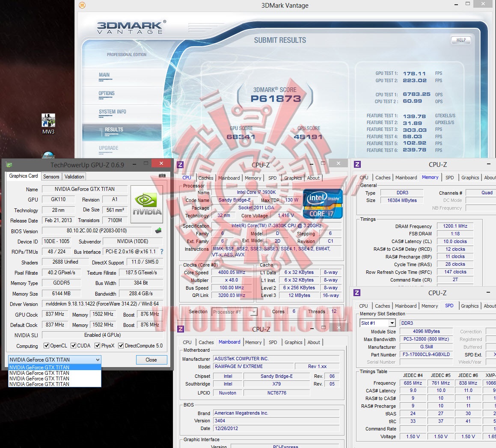Click the 3DMark Vantage title bar orange icon
496x448 pixels.
point(82,5)
